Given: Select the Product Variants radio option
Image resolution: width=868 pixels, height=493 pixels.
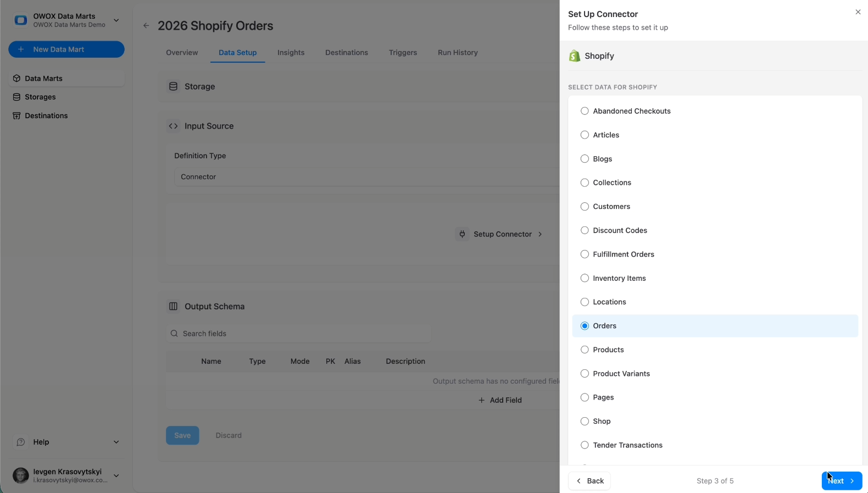Looking at the screenshot, I should (x=585, y=374).
